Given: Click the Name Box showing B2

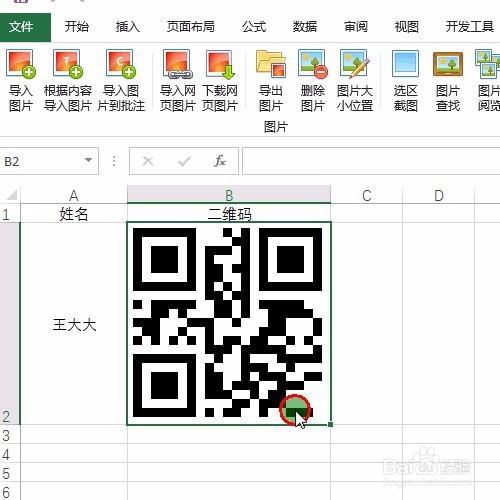Looking at the screenshot, I should click(x=49, y=161).
